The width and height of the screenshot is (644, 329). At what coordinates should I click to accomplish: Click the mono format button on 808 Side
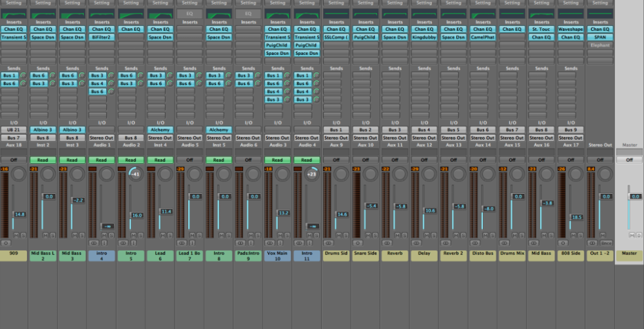(562, 243)
